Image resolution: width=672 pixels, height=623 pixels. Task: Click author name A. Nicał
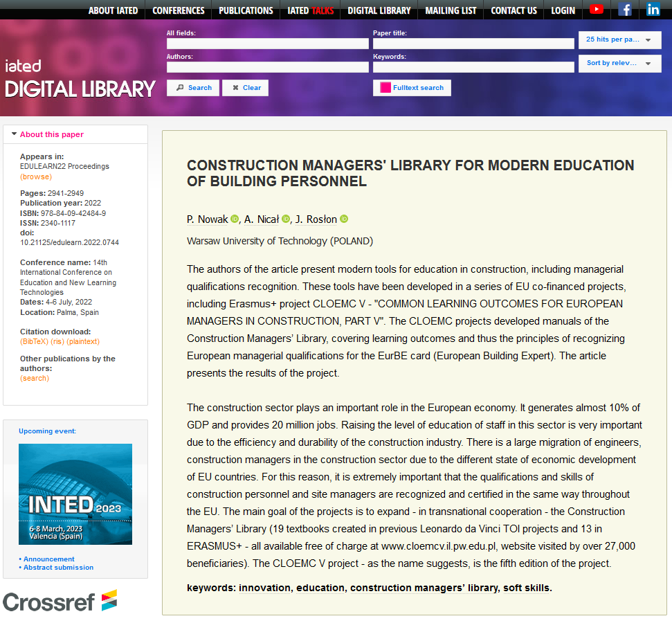click(262, 219)
